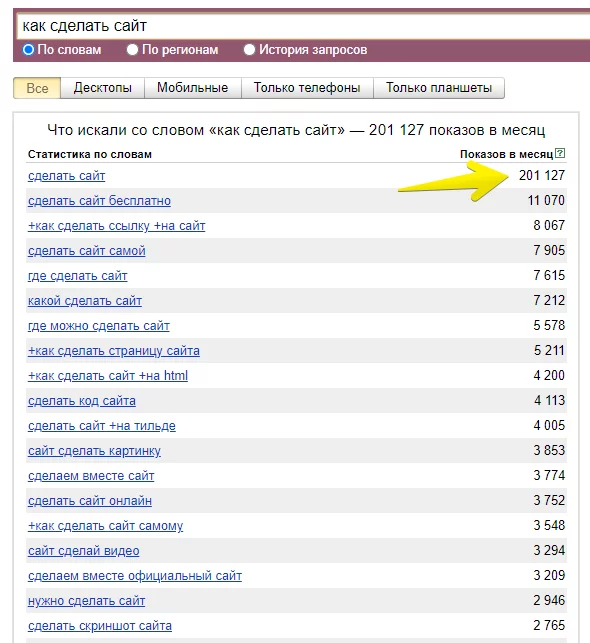Open the Только телефоны tab
The image size is (590, 643).
coord(307,88)
